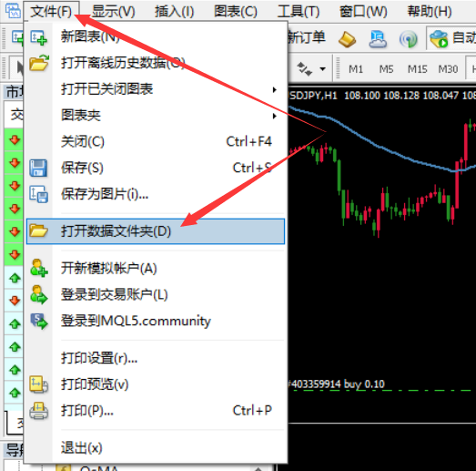Viewport: 476px width, 471px height.
Task: Open the chart shift dropdown arrow
Action: click(323, 69)
